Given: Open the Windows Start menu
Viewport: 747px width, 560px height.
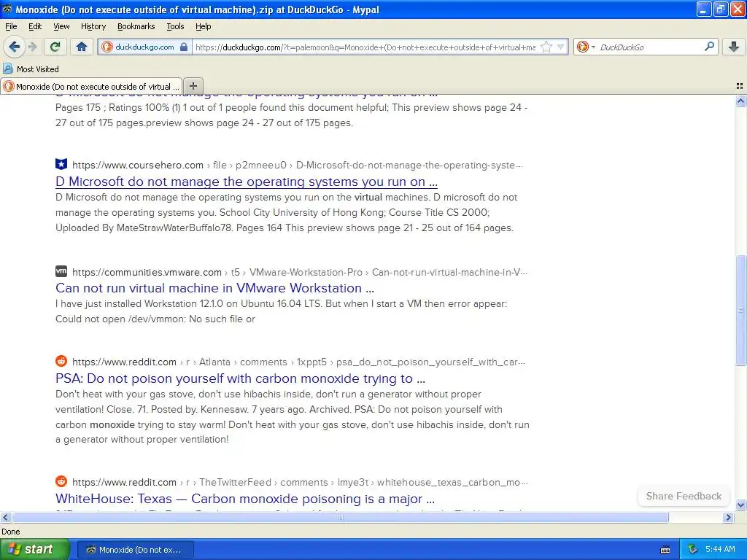Looking at the screenshot, I should 34,550.
